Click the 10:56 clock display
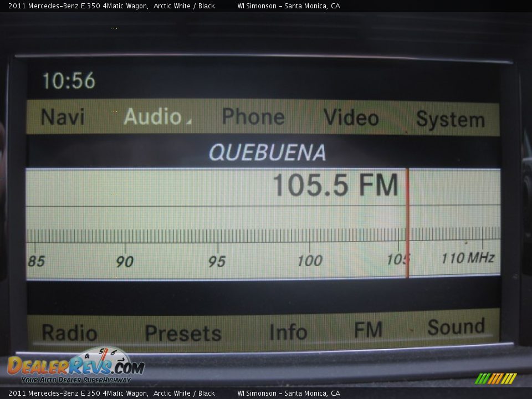The height and width of the screenshot is (399, 532). 69,81
